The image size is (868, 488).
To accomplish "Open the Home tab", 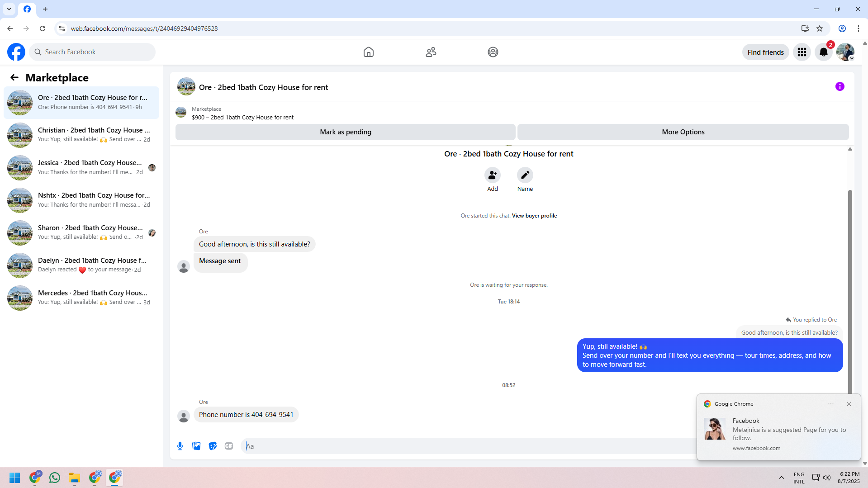I will (x=368, y=52).
